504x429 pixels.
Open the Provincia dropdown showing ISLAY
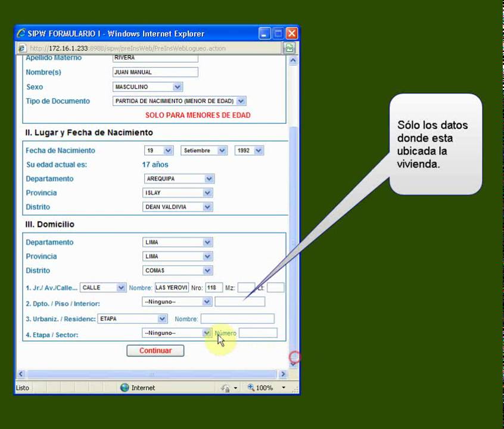178,193
